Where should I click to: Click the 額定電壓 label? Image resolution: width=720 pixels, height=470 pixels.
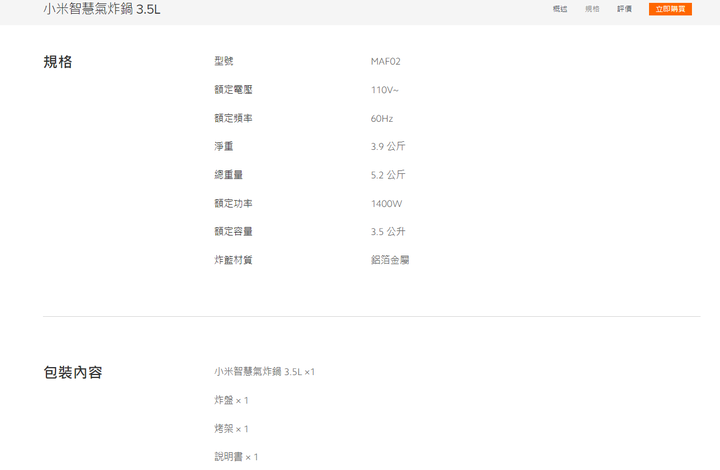click(x=233, y=90)
